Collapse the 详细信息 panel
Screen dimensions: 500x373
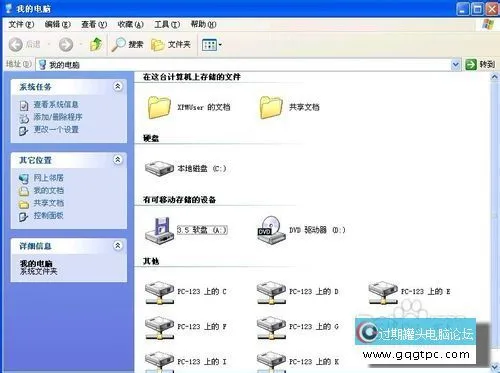(118, 246)
